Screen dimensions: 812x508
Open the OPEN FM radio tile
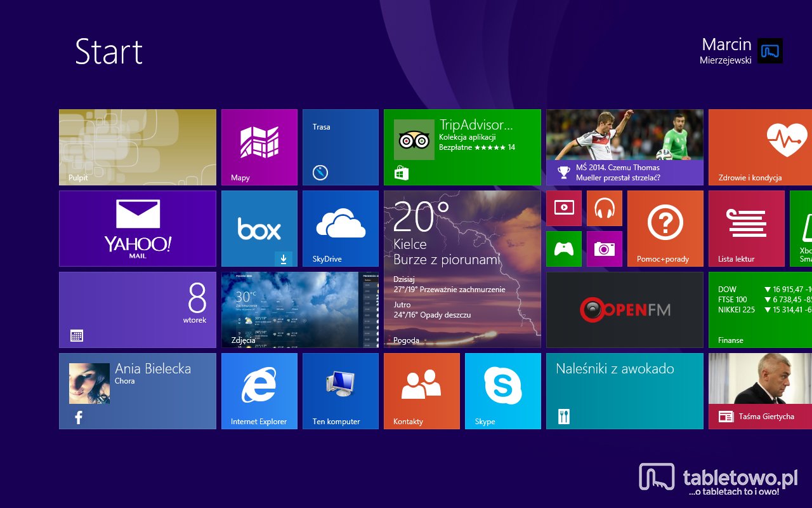point(625,310)
